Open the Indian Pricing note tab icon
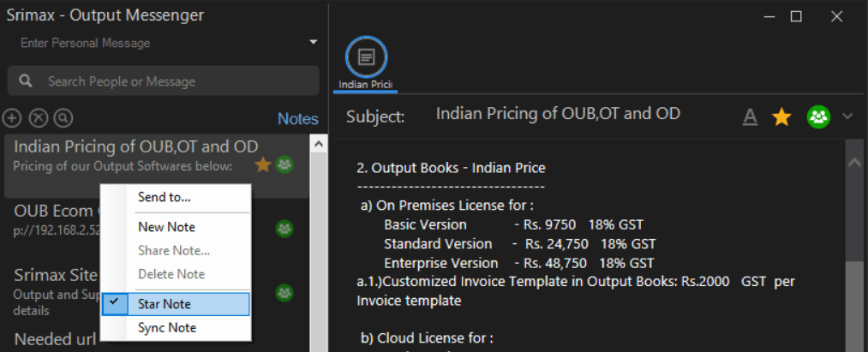Image resolution: width=868 pixels, height=352 pixels. pos(367,57)
